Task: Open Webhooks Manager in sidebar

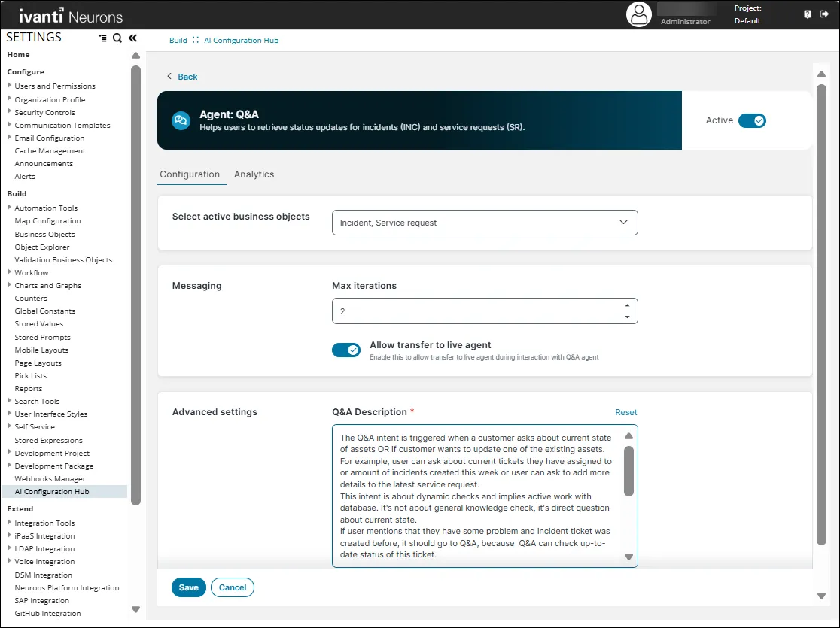Action: click(50, 478)
